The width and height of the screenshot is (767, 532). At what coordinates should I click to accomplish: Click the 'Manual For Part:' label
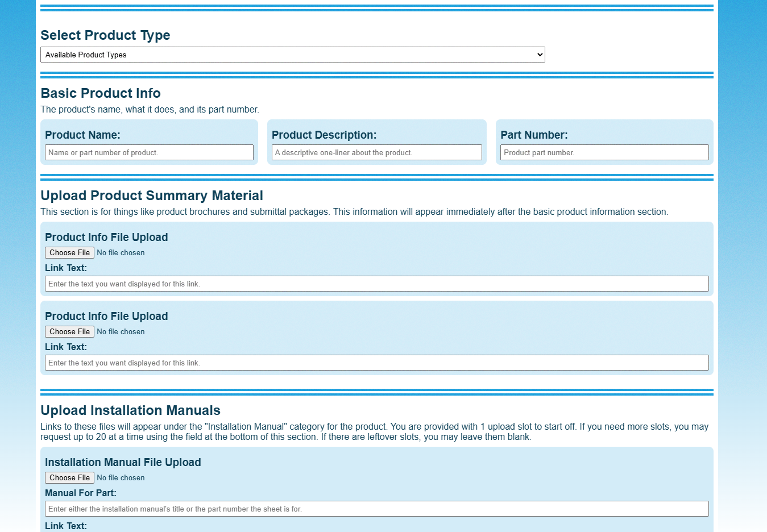coord(81,493)
